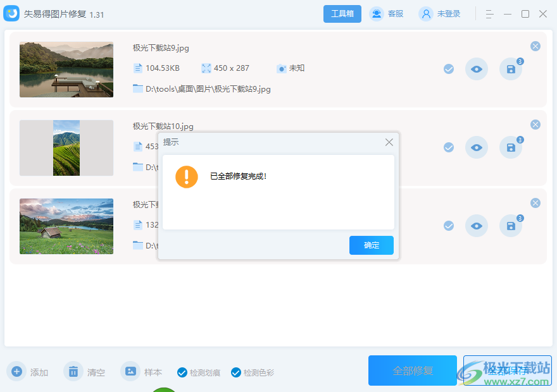Image resolution: width=557 pixels, height=392 pixels.
Task: Click the dimensions icon beside 450 x 287
Action: coord(206,68)
